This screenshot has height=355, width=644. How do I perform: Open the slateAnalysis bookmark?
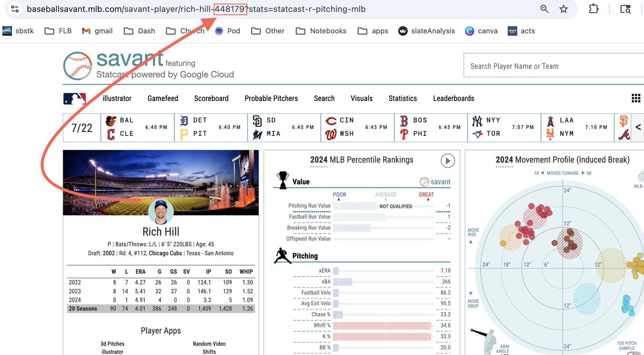[427, 31]
